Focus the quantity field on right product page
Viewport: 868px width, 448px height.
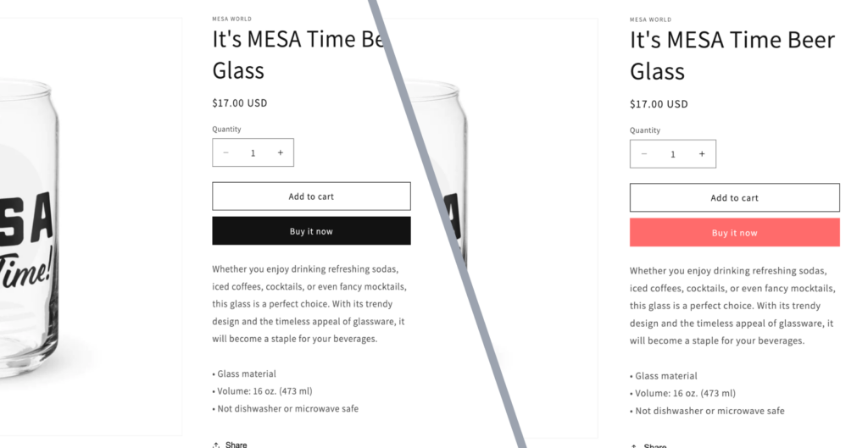(673, 154)
